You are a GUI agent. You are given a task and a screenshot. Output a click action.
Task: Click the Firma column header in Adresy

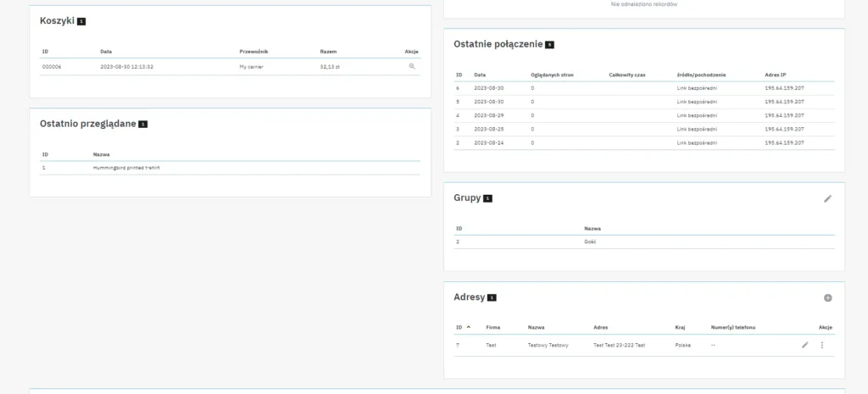tap(493, 327)
